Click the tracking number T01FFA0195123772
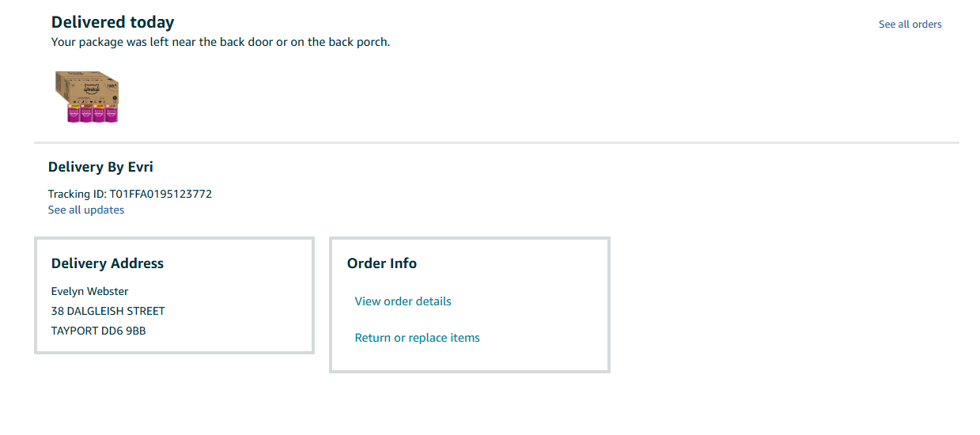Screen dimensions: 980x435 (x=161, y=194)
